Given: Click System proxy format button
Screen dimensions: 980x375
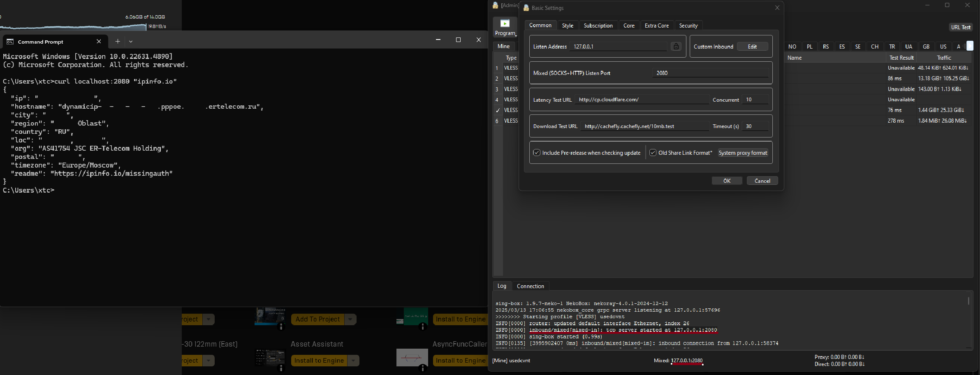Looking at the screenshot, I should pos(743,153).
